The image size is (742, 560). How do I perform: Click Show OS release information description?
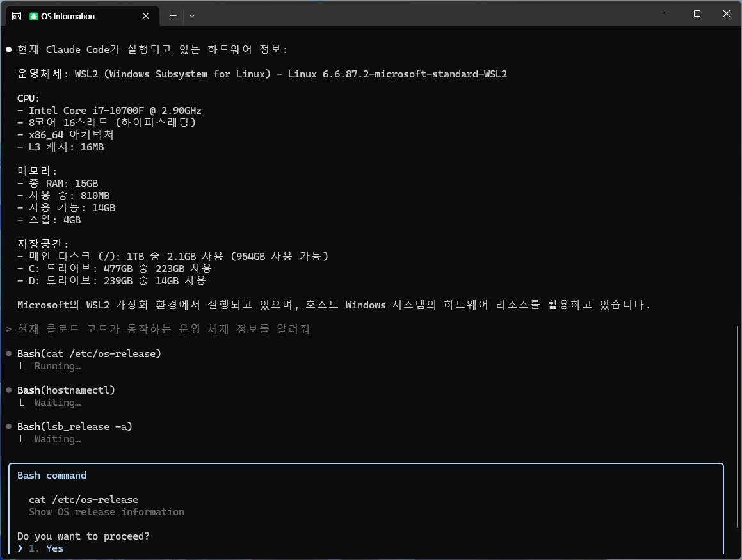tap(106, 512)
